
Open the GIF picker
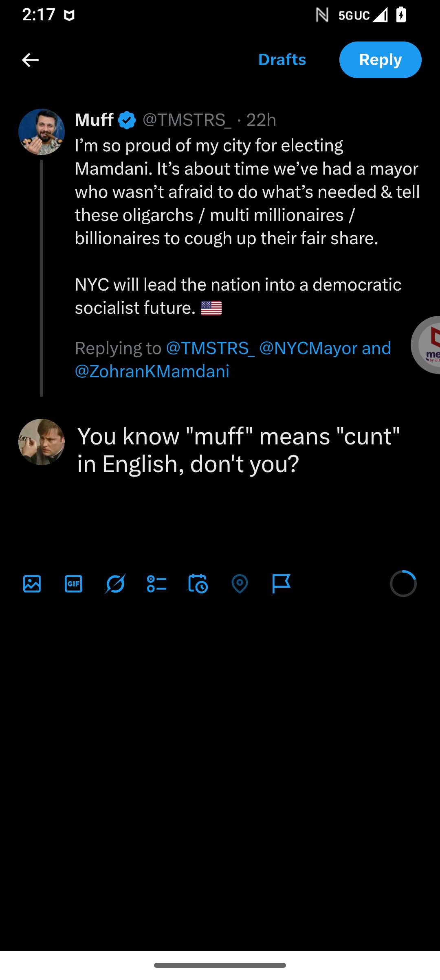click(x=73, y=584)
